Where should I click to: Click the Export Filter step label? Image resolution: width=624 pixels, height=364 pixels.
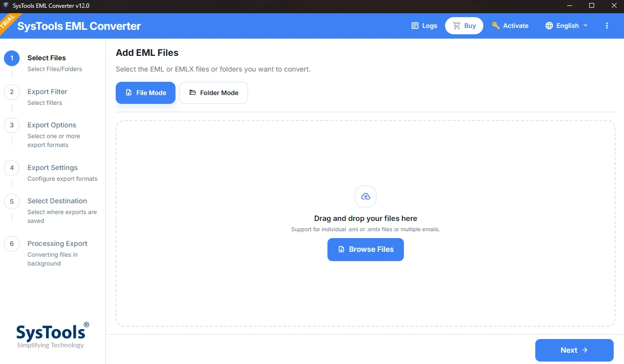click(x=48, y=92)
